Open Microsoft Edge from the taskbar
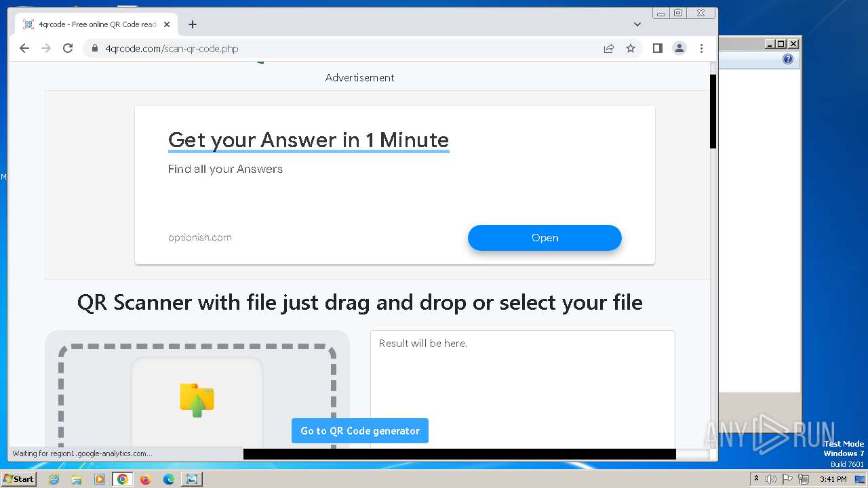The height and width of the screenshot is (488, 868). [x=169, y=479]
